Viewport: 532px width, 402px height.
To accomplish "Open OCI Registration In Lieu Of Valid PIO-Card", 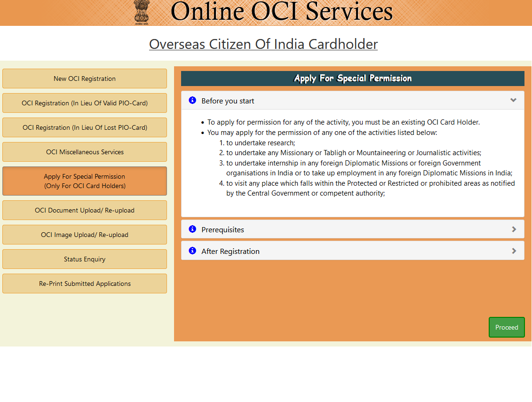I will pos(85,103).
